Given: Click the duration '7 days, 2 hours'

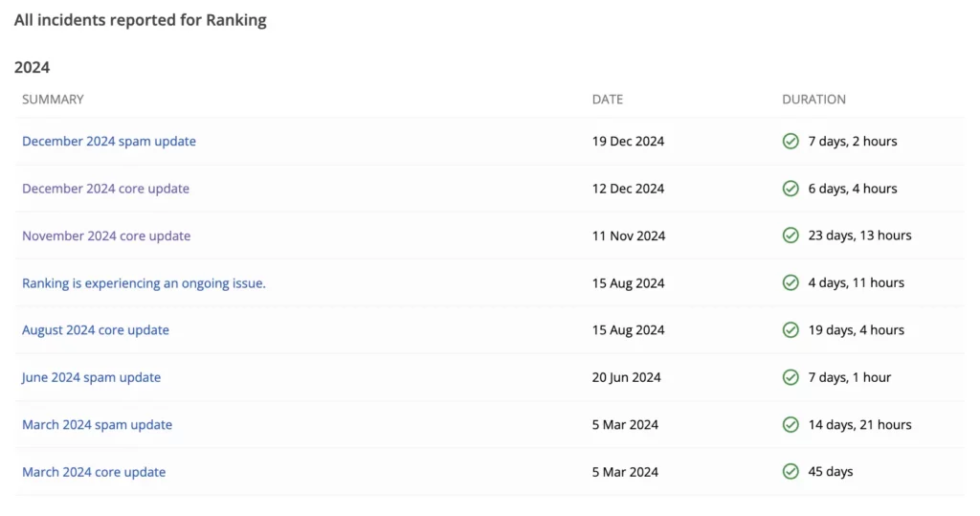Looking at the screenshot, I should click(x=853, y=142).
